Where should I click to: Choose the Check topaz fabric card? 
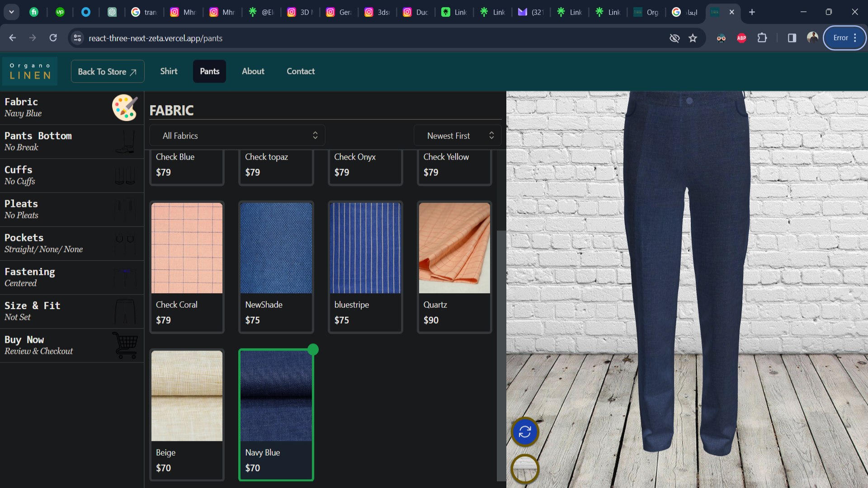(276, 167)
